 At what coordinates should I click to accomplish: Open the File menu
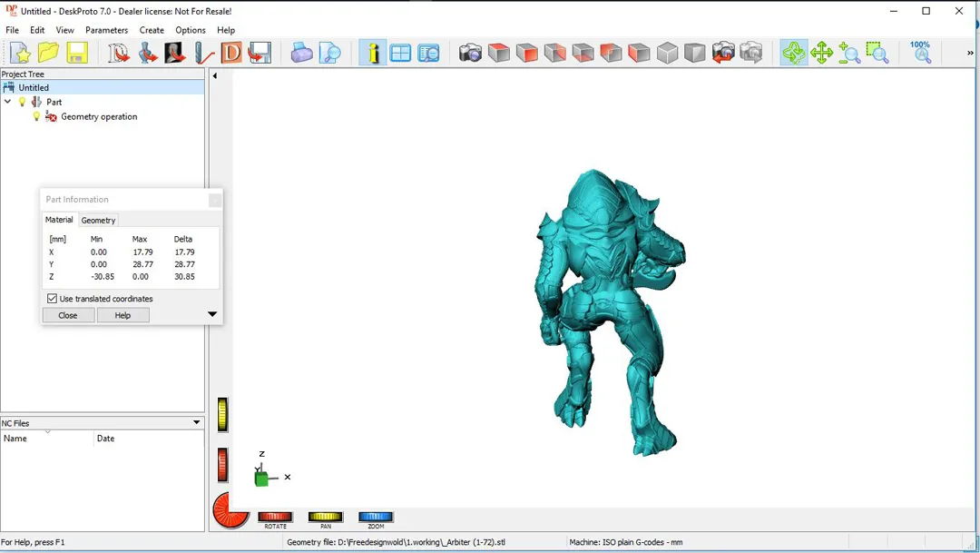[x=12, y=30]
